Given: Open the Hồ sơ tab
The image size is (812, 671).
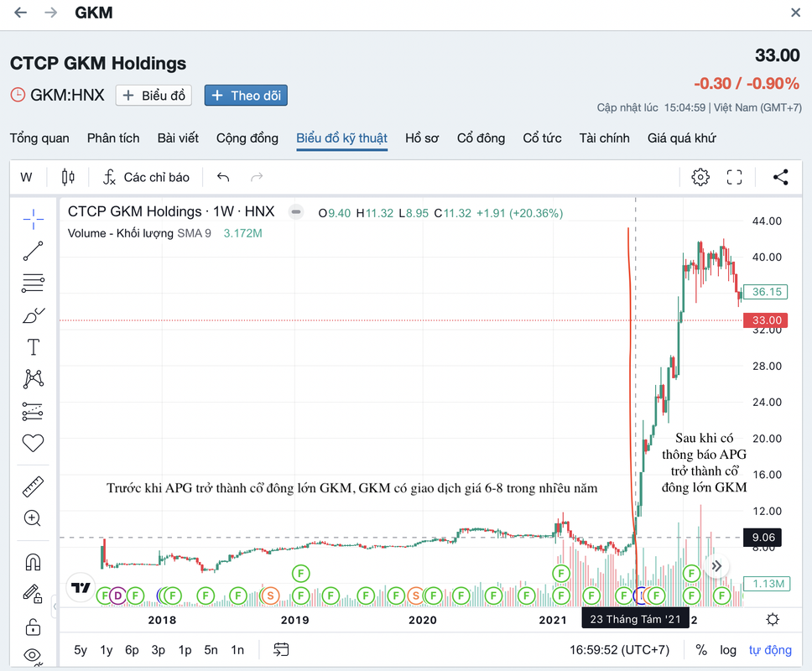Looking at the screenshot, I should tap(422, 138).
